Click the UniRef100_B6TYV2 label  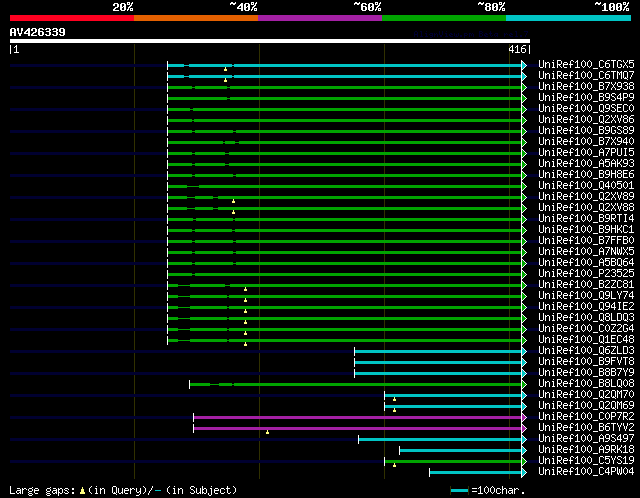[586, 428]
